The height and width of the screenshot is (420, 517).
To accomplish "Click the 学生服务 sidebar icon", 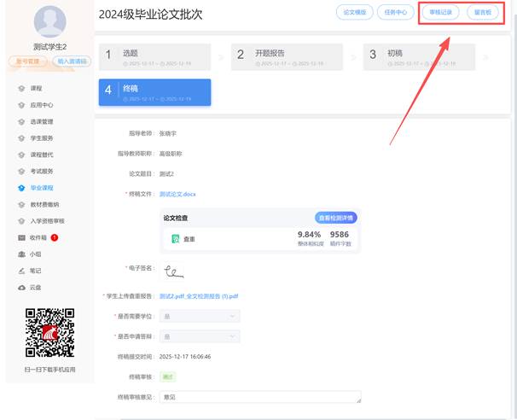I will (21, 137).
